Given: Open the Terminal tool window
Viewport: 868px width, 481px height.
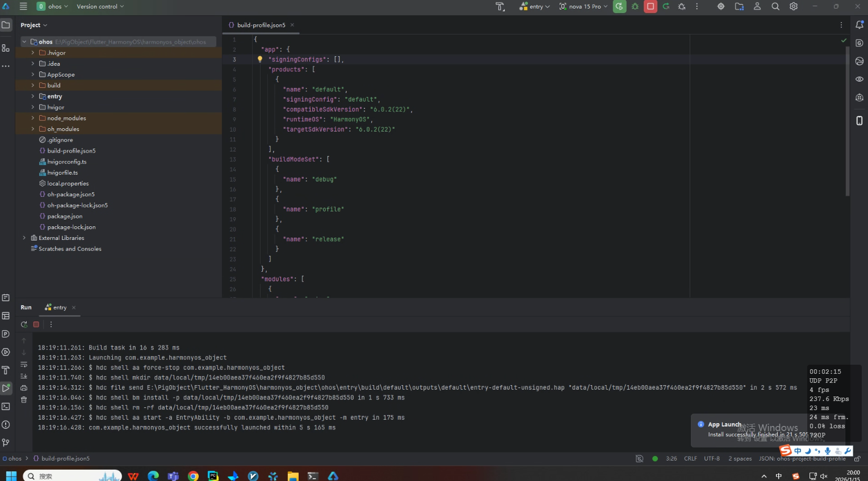Looking at the screenshot, I should (6, 407).
